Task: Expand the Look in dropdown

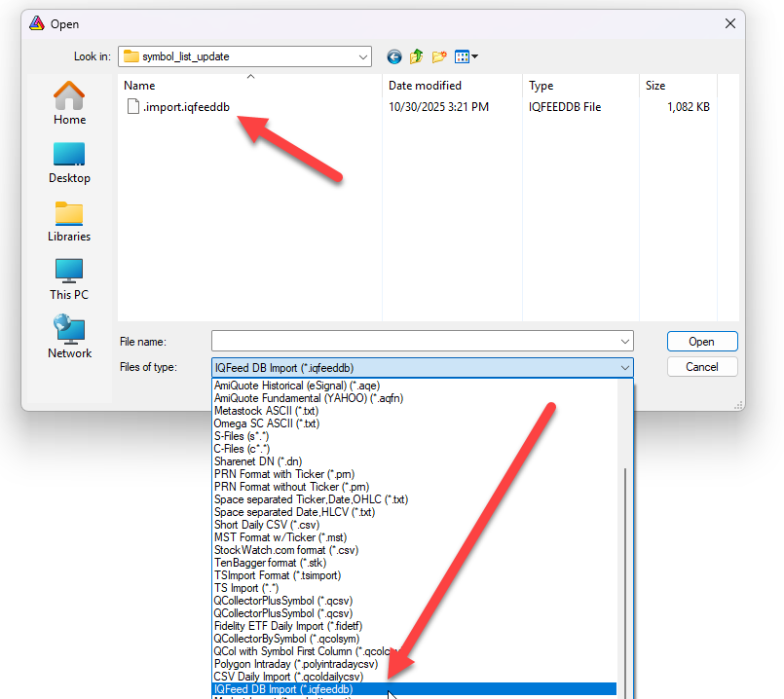Action: (x=363, y=56)
